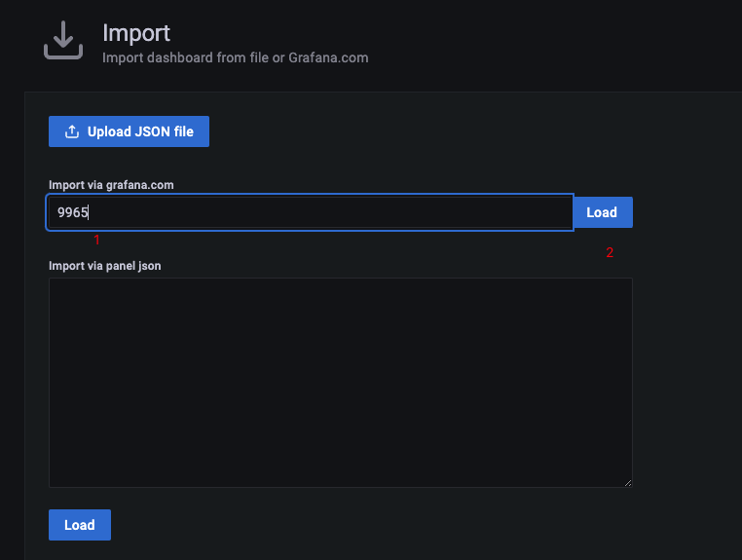Load the dashboard ID from grafana.com

point(603,212)
